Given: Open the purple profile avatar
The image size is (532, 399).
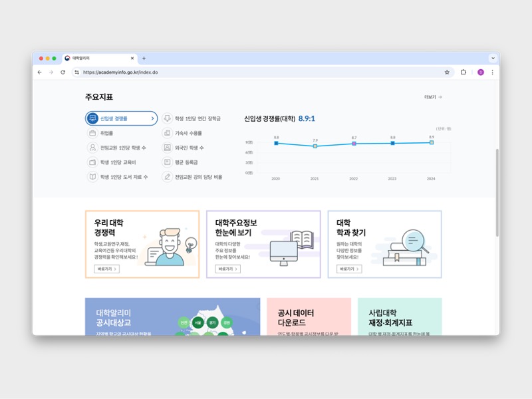Looking at the screenshot, I should [x=480, y=72].
